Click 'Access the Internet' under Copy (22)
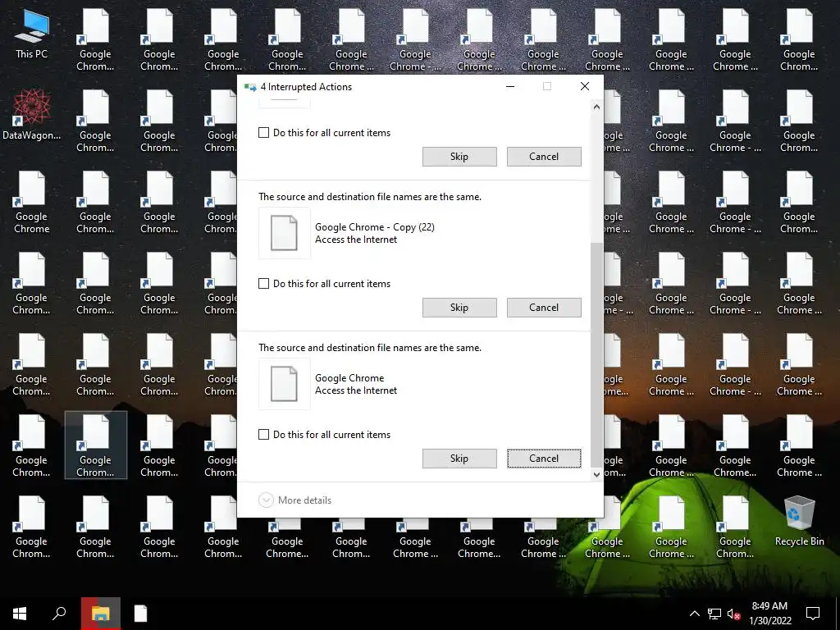 (356, 240)
